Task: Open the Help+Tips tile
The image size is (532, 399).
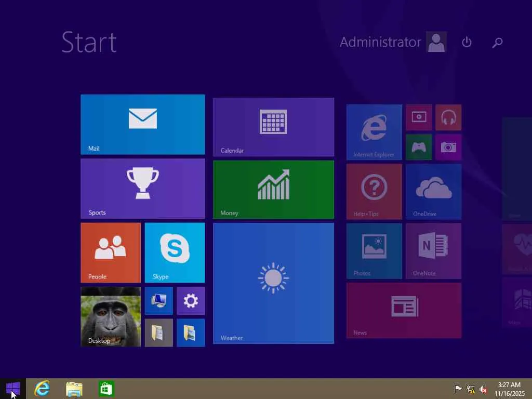Action: point(374,192)
